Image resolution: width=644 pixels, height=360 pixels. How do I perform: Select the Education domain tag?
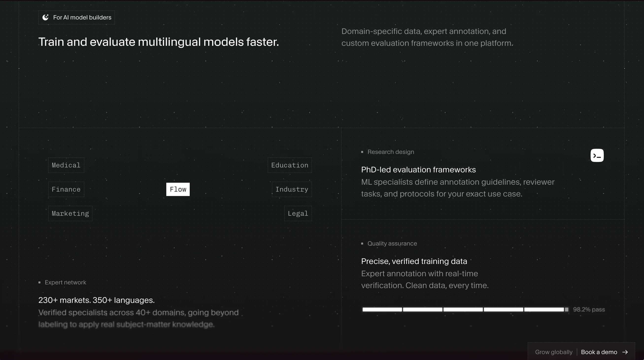tap(290, 165)
